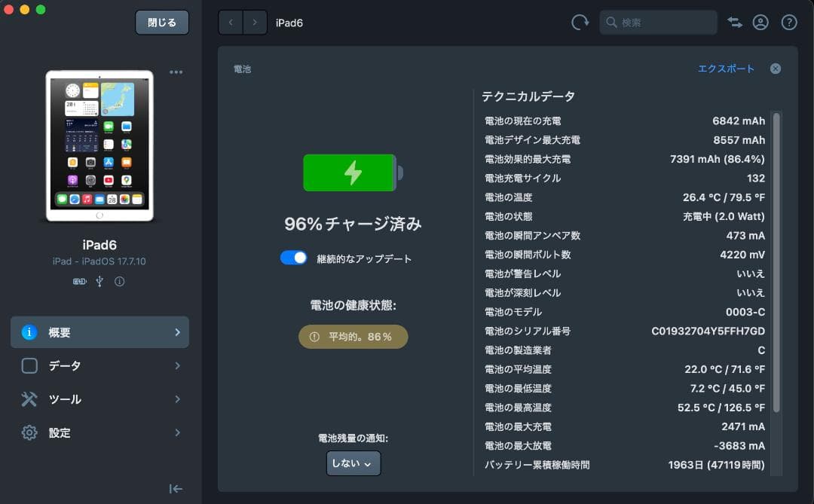814x504 pixels.
Task: Click the データ square icon
Action: click(29, 365)
